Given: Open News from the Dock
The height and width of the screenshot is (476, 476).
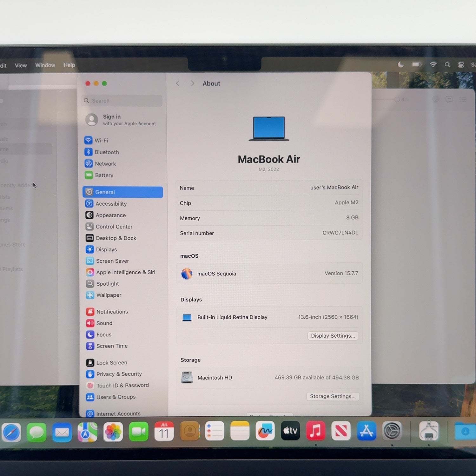Looking at the screenshot, I should pyautogui.click(x=341, y=431).
